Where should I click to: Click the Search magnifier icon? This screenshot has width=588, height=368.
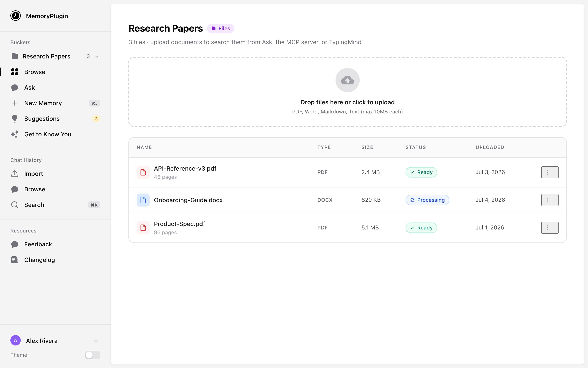click(14, 205)
